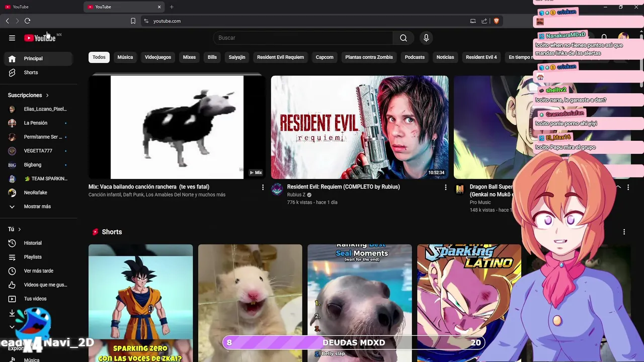
Task: Expand Mostrar más subscriptions
Action: pyautogui.click(x=38, y=207)
